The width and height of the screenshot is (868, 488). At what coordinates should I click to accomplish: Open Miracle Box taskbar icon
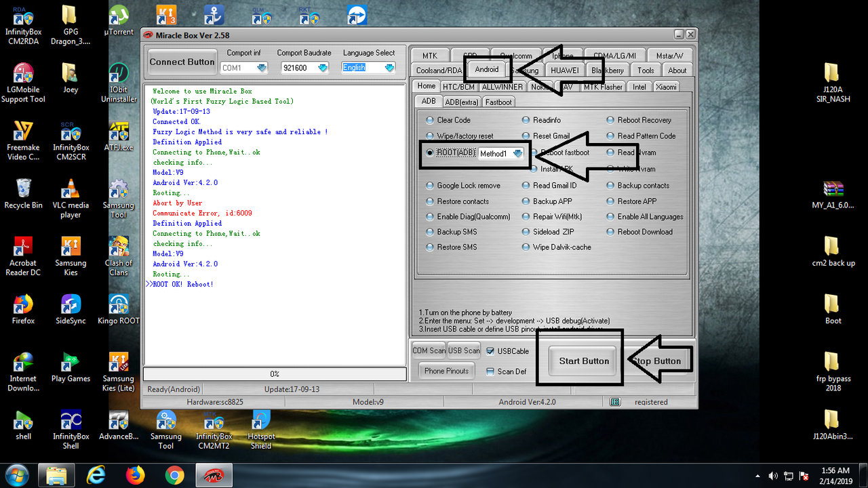coord(214,475)
